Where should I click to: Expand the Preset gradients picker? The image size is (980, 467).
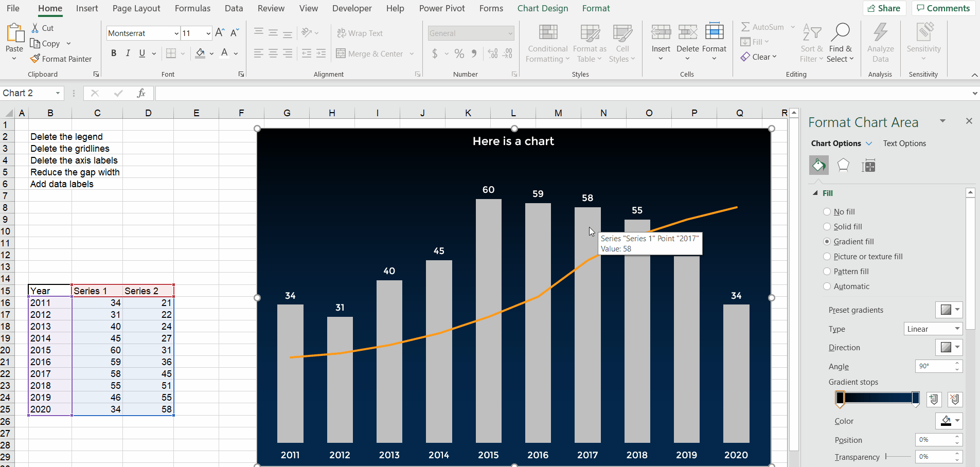949,310
